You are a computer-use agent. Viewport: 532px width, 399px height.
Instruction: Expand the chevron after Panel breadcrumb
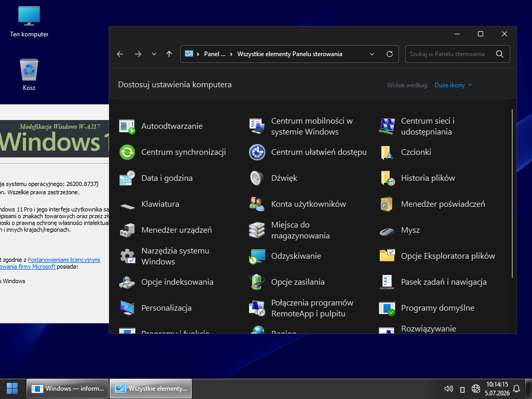(x=231, y=54)
